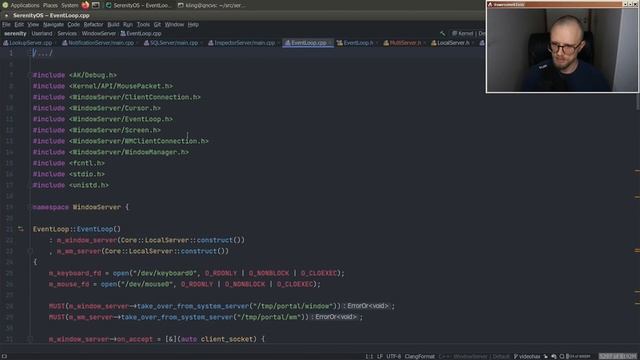Open the Places menu in top panel
The height and width of the screenshot is (360, 640).
(50, 5)
